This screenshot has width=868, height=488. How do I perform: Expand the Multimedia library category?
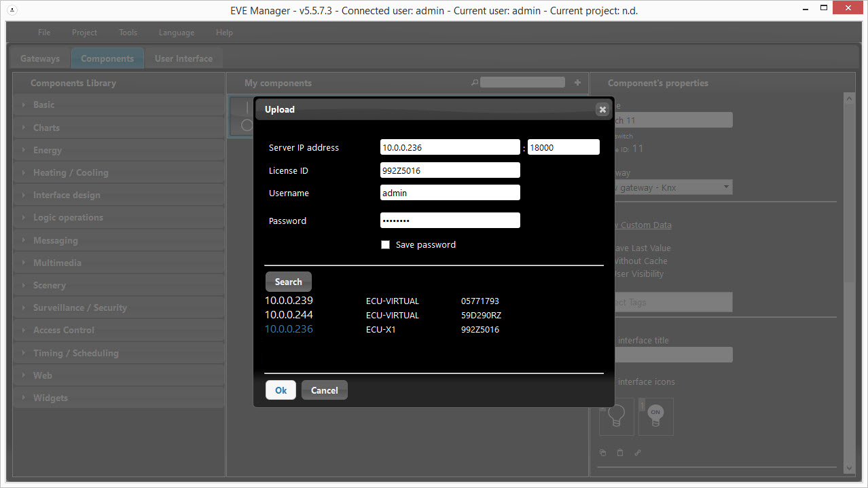click(x=118, y=263)
